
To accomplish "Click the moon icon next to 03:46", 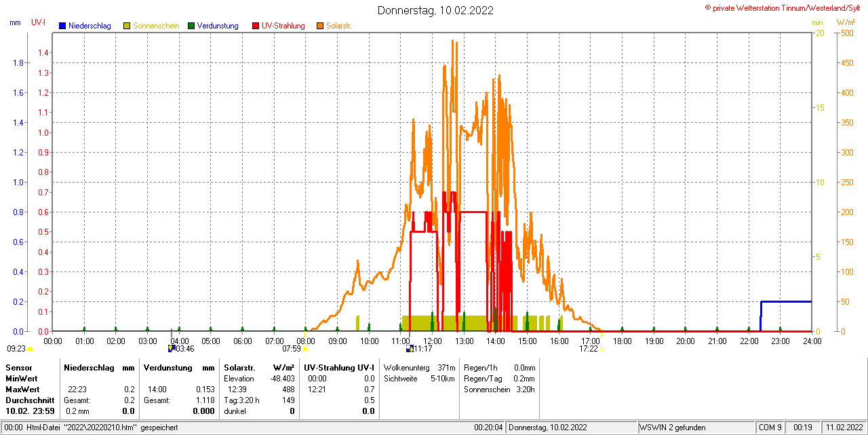I will pos(172,349).
